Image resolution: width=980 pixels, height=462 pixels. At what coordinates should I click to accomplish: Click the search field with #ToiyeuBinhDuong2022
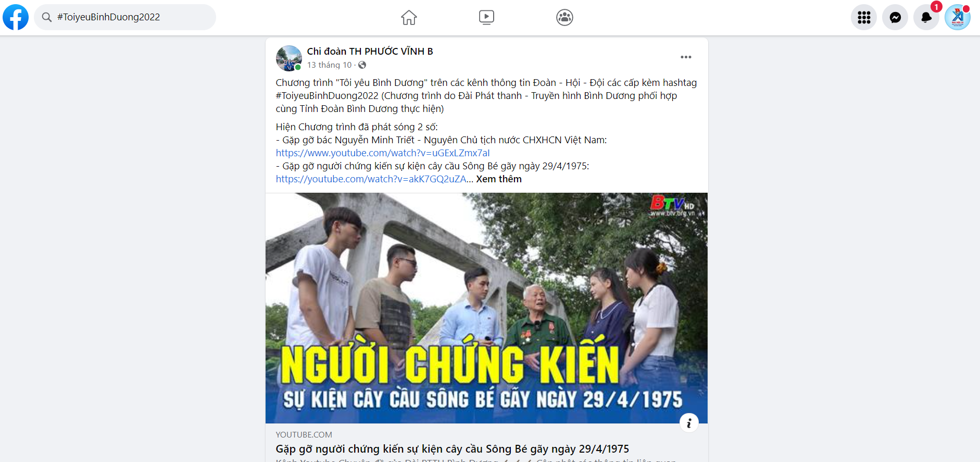click(125, 17)
